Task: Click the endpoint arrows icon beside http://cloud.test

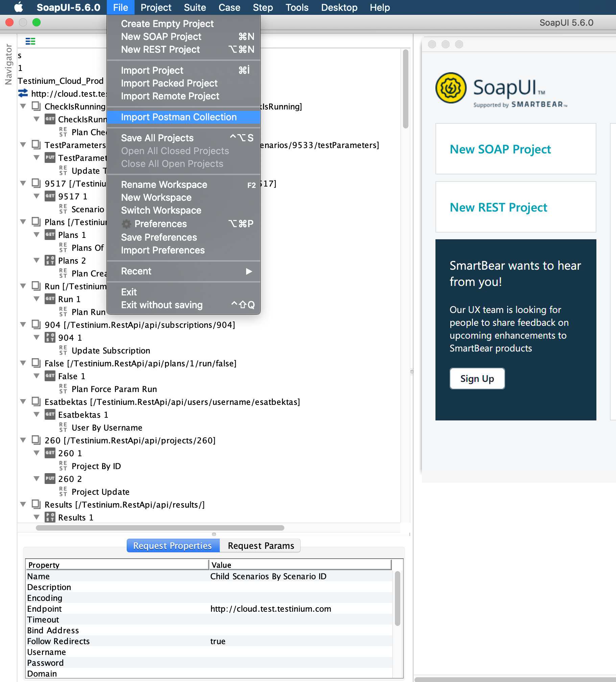Action: tap(23, 93)
